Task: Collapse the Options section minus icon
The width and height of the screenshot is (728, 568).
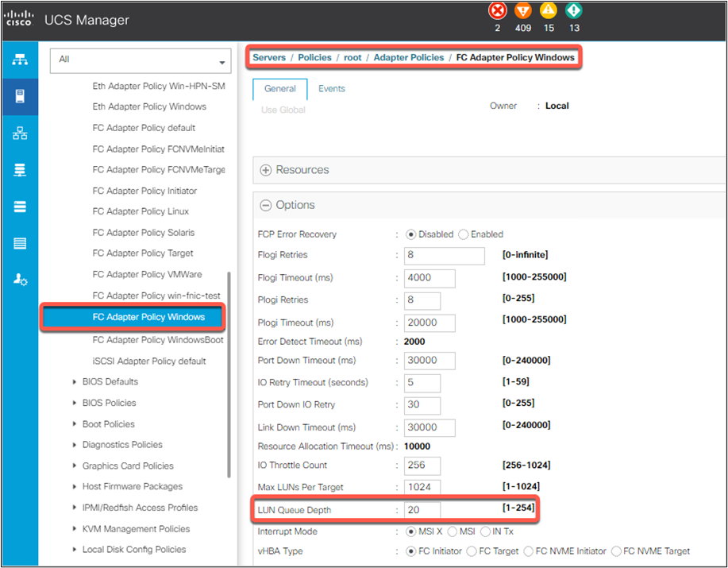Action: coord(266,205)
